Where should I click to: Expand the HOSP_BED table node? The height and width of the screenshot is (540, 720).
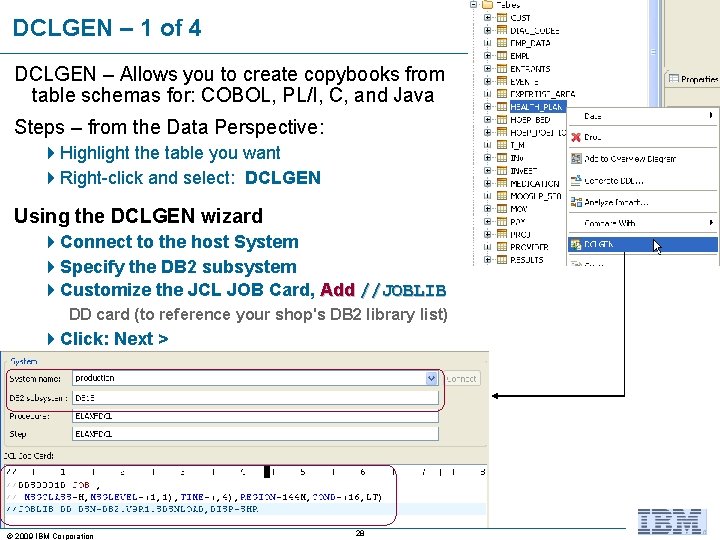(x=488, y=119)
